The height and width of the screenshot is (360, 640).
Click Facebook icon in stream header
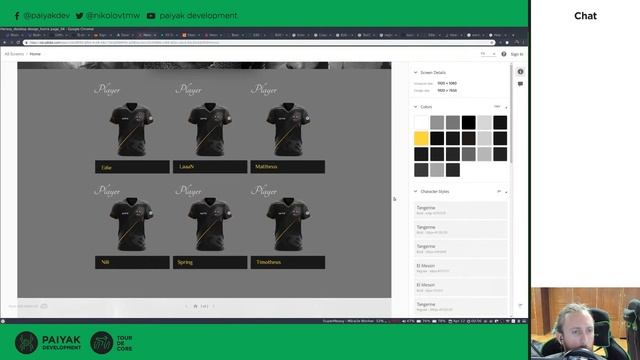(x=17, y=16)
